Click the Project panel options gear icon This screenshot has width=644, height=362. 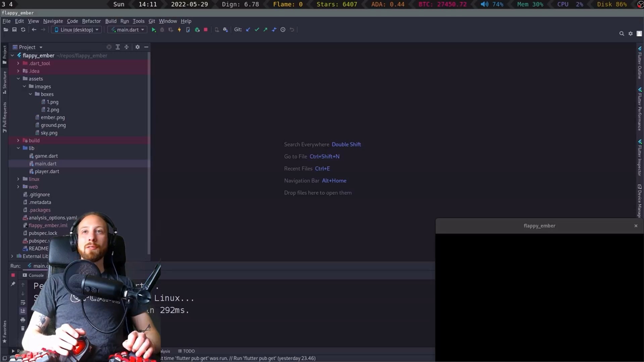point(137,47)
